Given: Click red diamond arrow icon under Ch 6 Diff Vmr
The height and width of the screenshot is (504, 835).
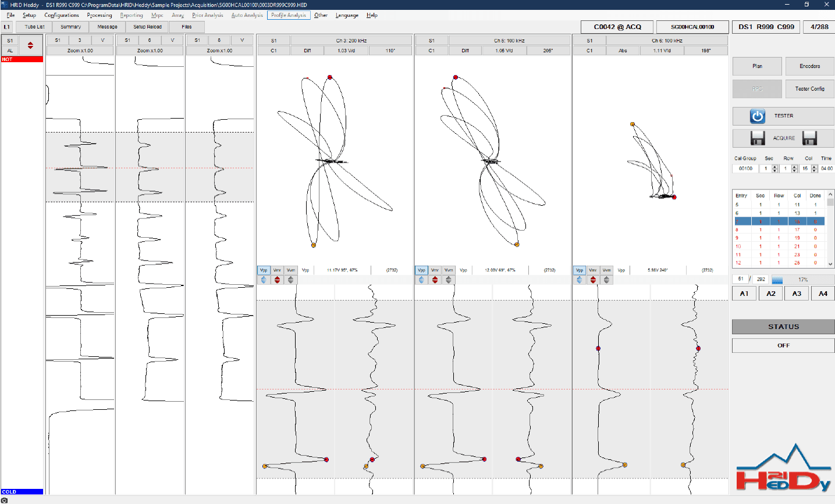Looking at the screenshot, I should (x=435, y=280).
